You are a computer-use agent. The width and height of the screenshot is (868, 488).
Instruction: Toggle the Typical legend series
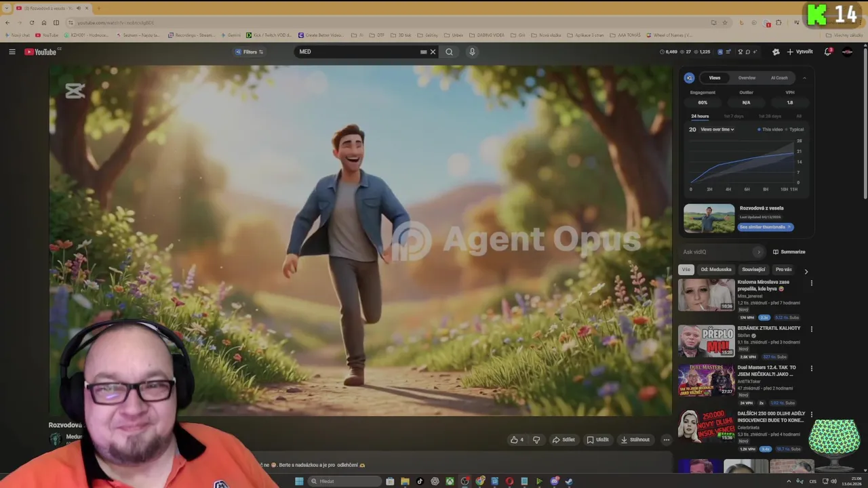(x=794, y=129)
